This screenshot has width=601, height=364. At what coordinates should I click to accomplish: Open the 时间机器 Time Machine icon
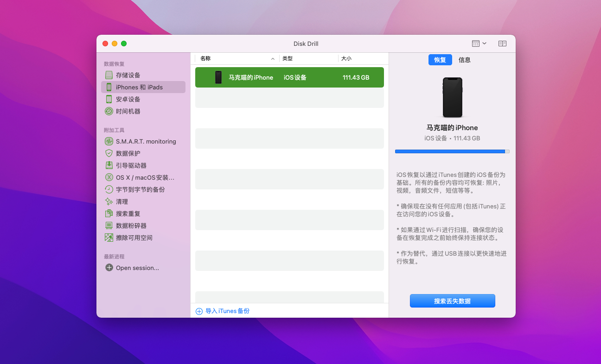[x=109, y=111]
